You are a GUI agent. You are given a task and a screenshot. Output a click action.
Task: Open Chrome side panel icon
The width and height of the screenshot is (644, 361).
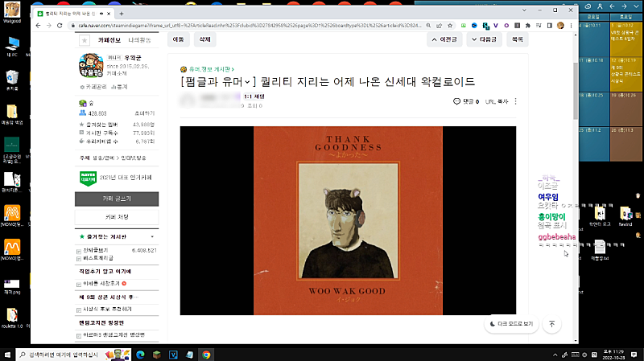(x=550, y=26)
